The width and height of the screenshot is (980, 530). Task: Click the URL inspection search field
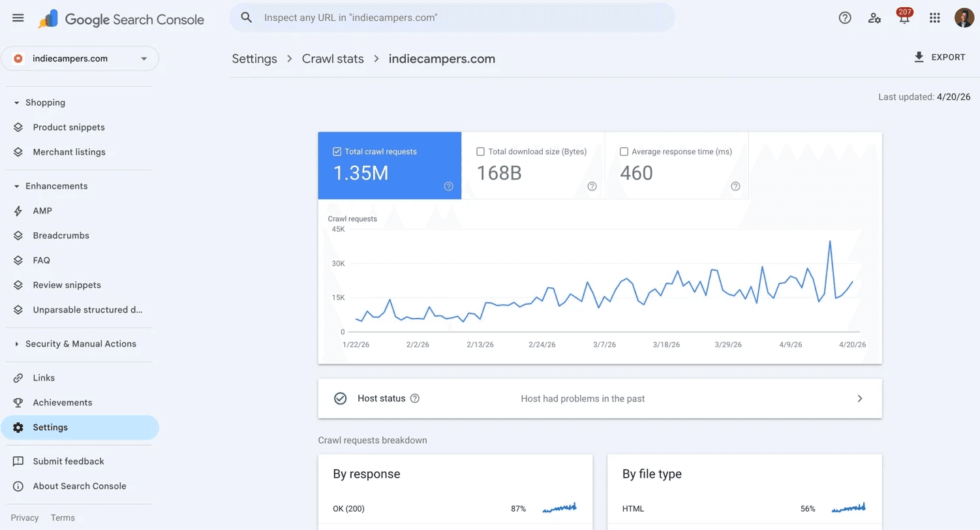(452, 18)
